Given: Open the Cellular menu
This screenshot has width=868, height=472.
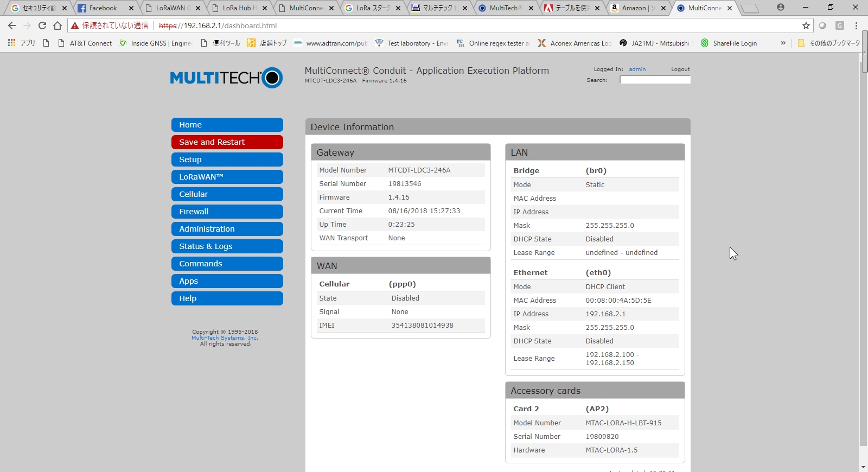Looking at the screenshot, I should click(x=227, y=194).
